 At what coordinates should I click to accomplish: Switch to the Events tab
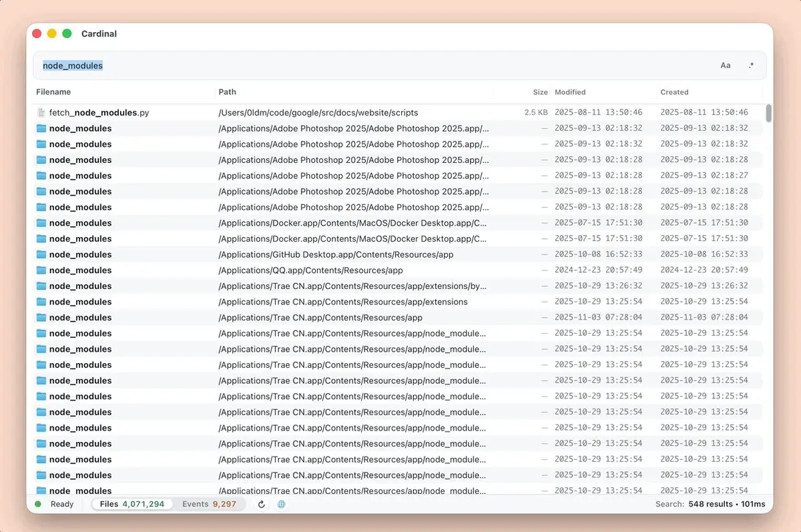click(209, 504)
